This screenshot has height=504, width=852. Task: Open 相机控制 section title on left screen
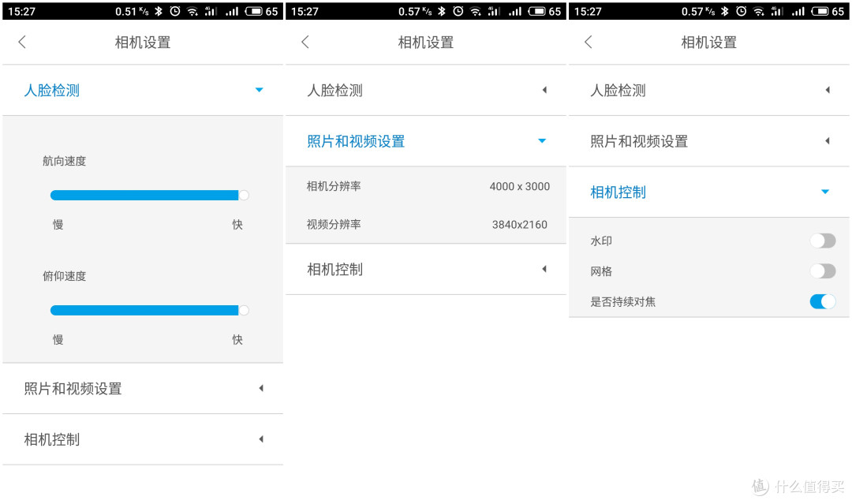pyautogui.click(x=52, y=440)
